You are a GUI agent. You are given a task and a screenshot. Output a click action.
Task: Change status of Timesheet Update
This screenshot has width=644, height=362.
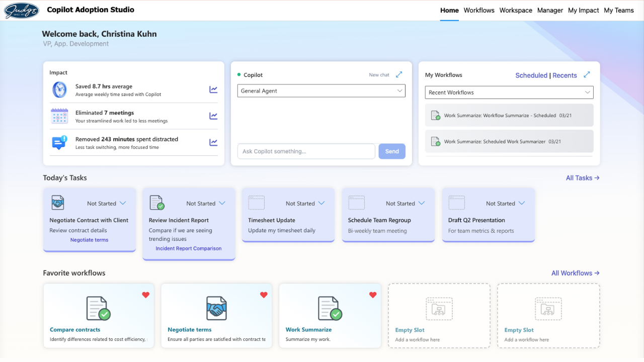click(x=305, y=204)
